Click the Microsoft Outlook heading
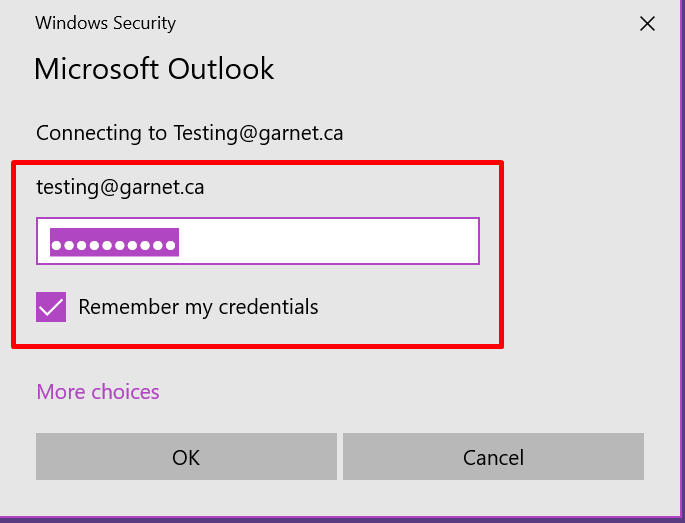The height and width of the screenshot is (523, 685). (x=154, y=69)
